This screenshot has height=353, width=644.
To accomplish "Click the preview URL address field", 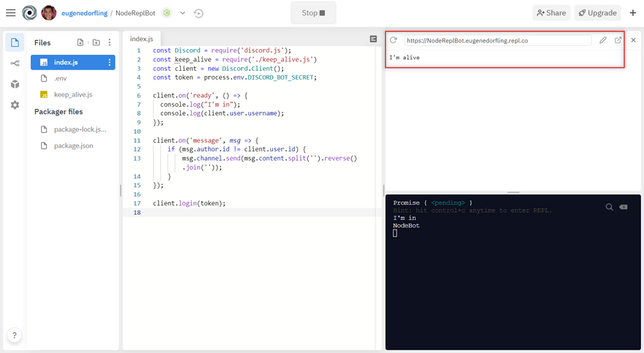I will click(498, 40).
